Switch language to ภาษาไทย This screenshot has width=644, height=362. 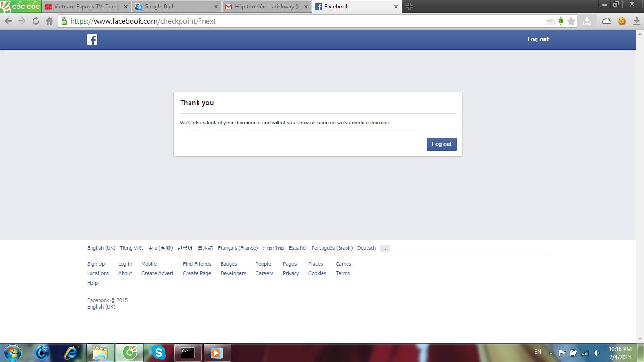pyautogui.click(x=273, y=248)
